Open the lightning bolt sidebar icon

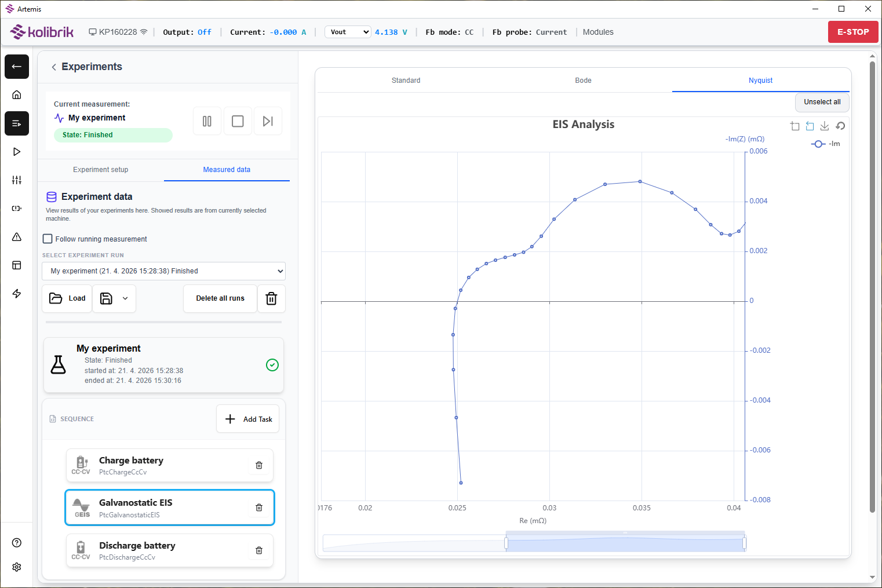tap(17, 294)
